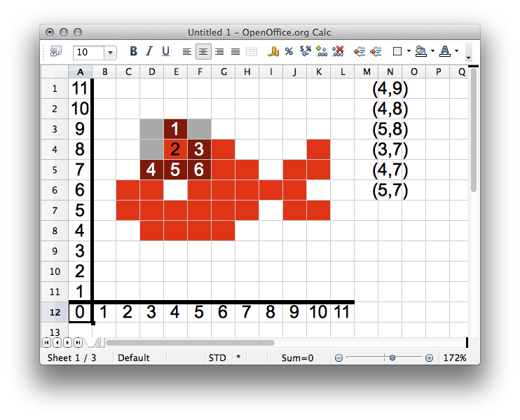Apply percent number format
The image size is (520, 420).
(289, 51)
